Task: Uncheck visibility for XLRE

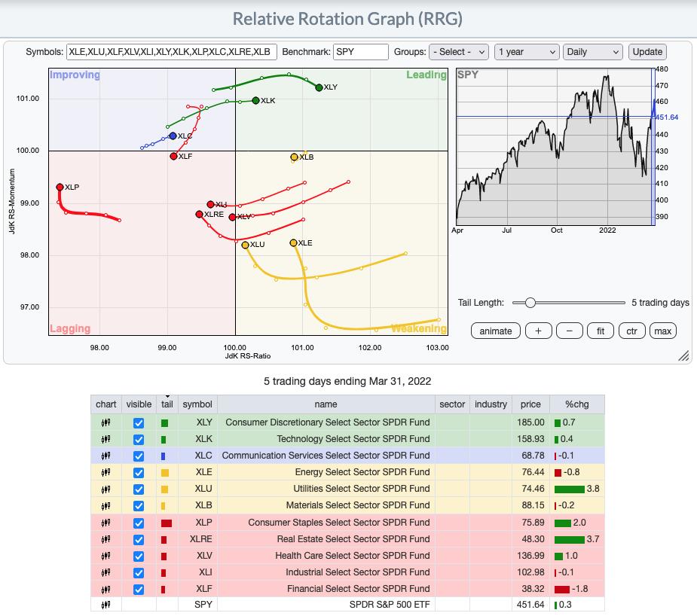Action: (x=139, y=540)
